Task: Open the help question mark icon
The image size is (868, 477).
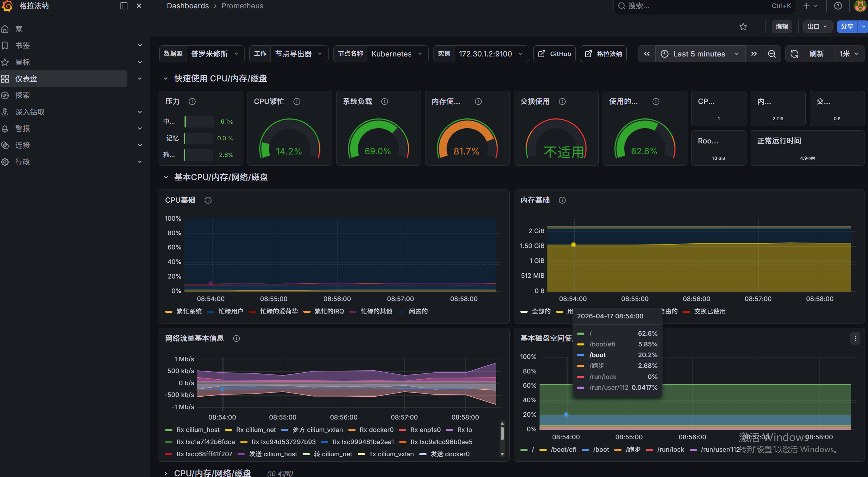Action: pos(838,6)
